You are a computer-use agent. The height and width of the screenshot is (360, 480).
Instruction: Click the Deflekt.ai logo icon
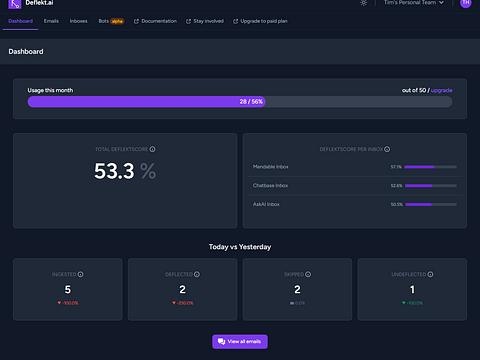pyautogui.click(x=15, y=4)
